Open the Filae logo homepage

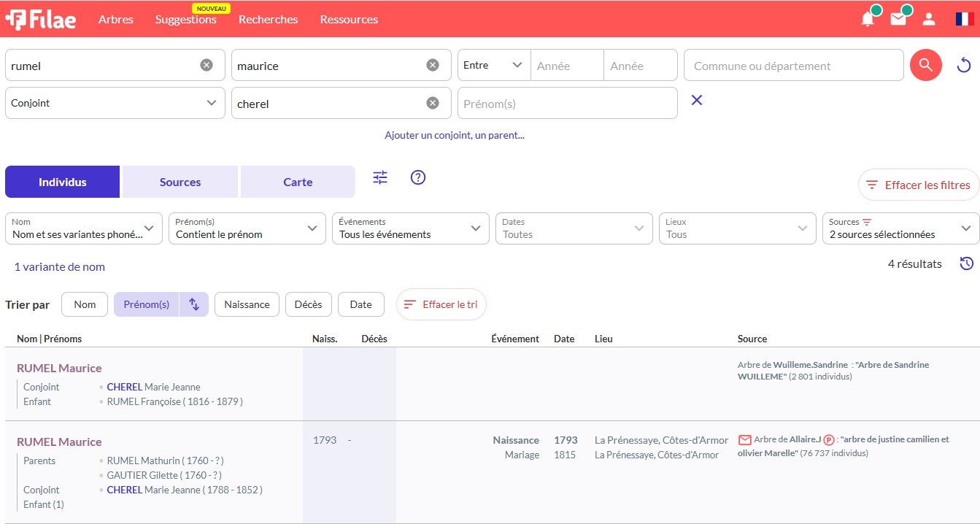click(x=40, y=19)
